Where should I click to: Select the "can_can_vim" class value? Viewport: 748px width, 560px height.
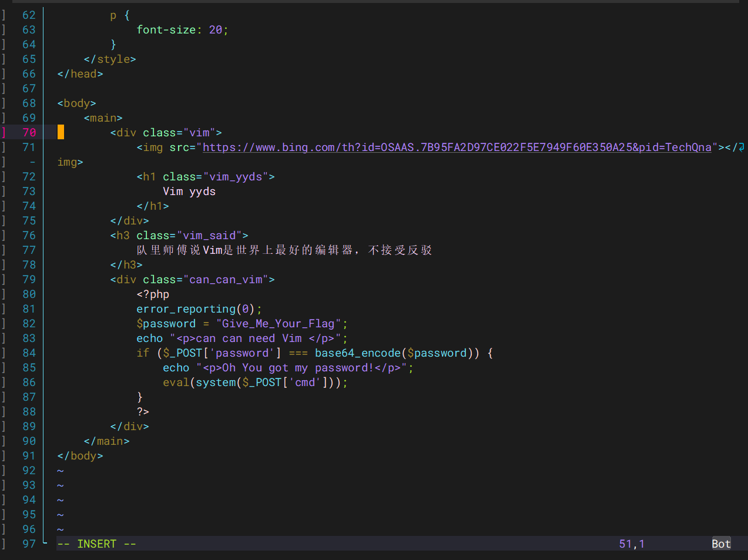(x=226, y=280)
